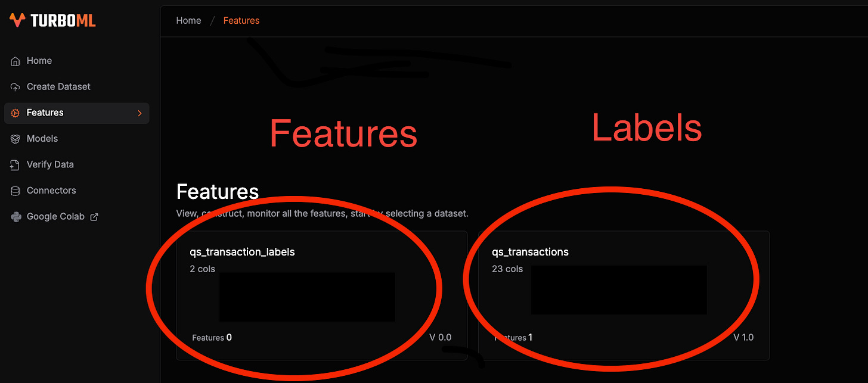Screen dimensions: 868x383
Task: Click the Connectors database icon
Action: point(15,191)
